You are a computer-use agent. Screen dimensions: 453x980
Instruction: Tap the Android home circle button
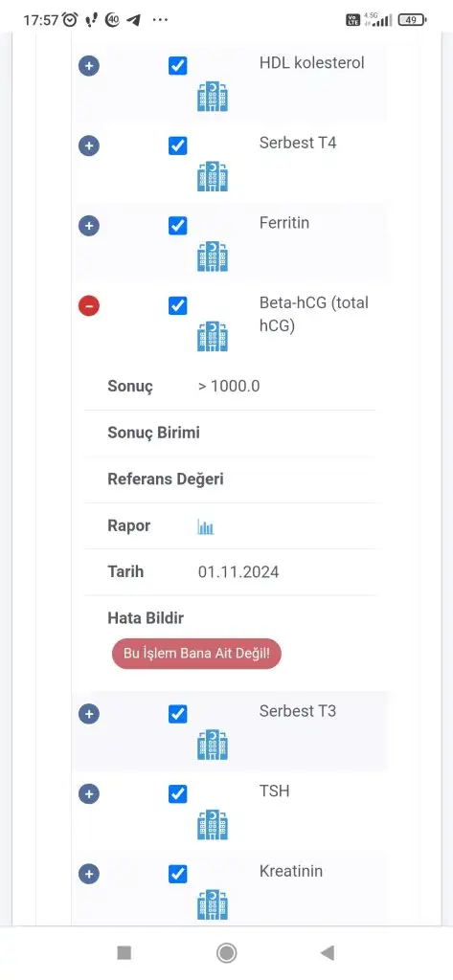[x=226, y=952]
